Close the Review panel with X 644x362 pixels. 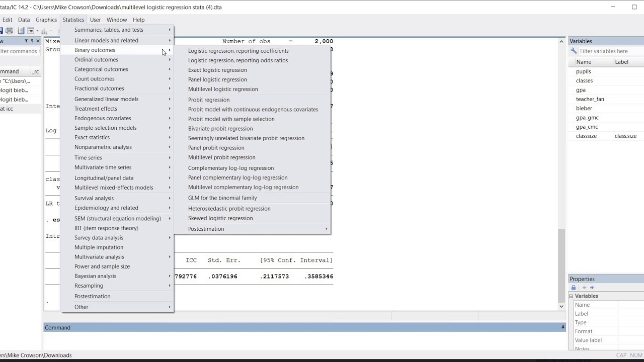38,41
